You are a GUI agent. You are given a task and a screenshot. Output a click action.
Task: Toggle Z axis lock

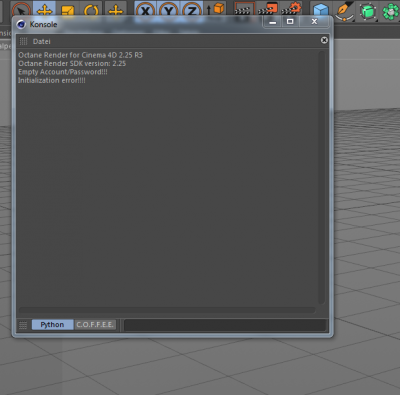(x=192, y=9)
